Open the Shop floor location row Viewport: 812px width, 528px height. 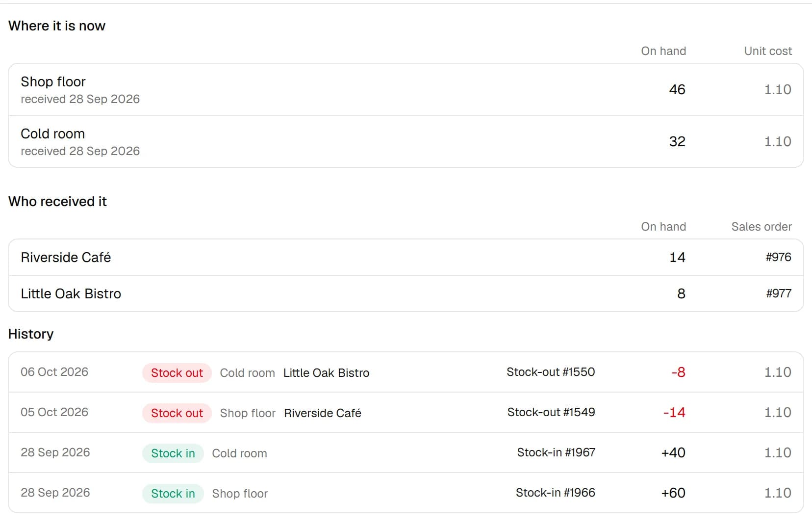pos(406,89)
